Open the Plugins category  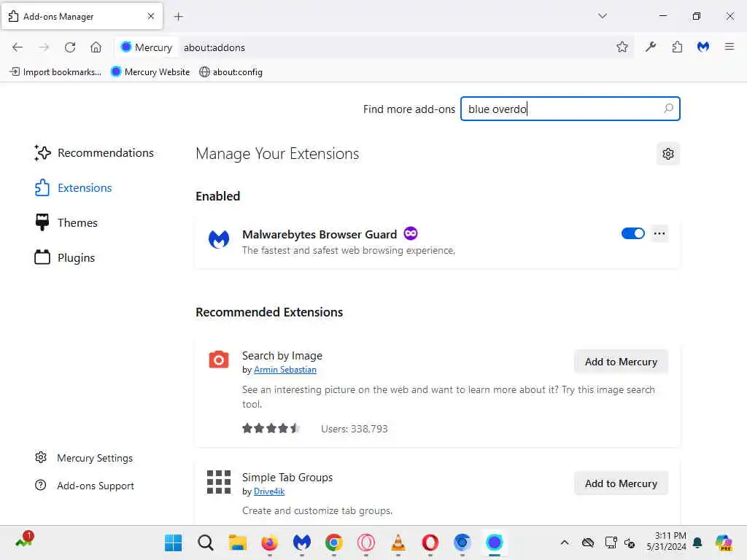(65, 257)
